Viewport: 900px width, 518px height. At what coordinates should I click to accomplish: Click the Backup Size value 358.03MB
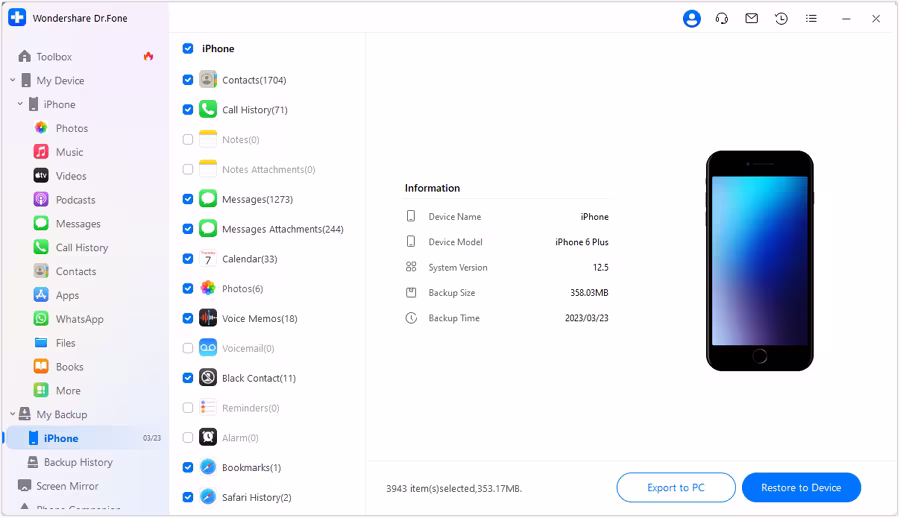click(589, 293)
